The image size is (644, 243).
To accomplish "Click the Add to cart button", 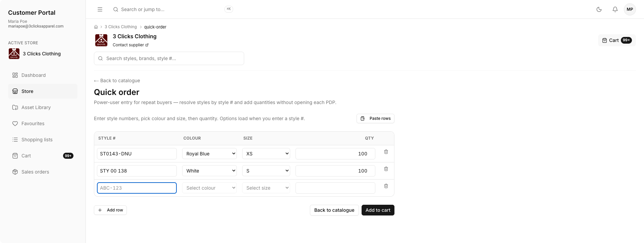I will 378,210.
